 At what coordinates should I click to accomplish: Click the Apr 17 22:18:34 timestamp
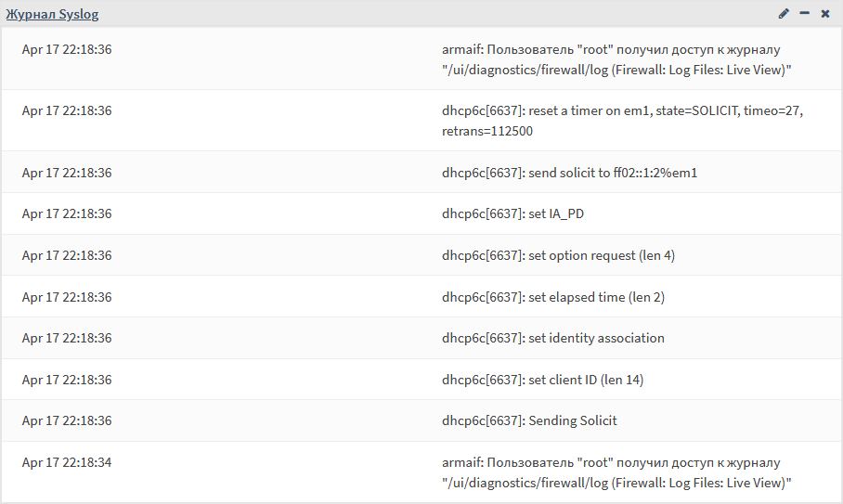pos(67,462)
